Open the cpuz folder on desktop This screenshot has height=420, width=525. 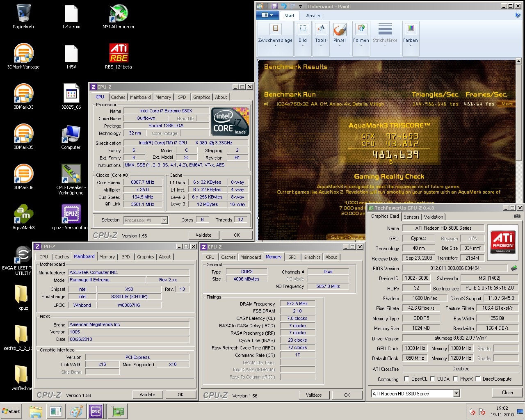pyautogui.click(x=21, y=294)
